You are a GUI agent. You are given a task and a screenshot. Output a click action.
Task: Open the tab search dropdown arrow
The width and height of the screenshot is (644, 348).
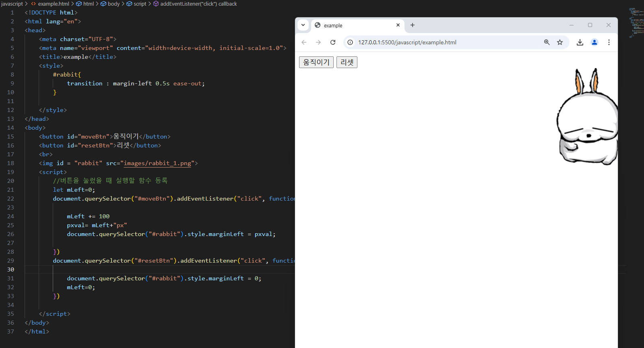303,25
